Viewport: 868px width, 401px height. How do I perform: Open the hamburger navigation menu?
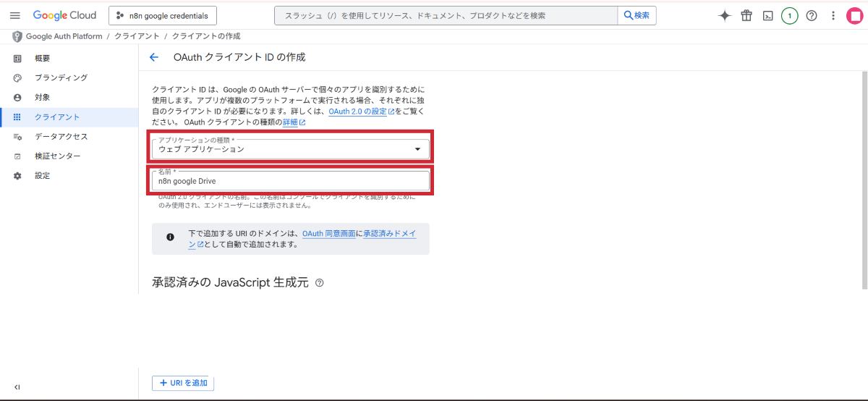pyautogui.click(x=14, y=15)
